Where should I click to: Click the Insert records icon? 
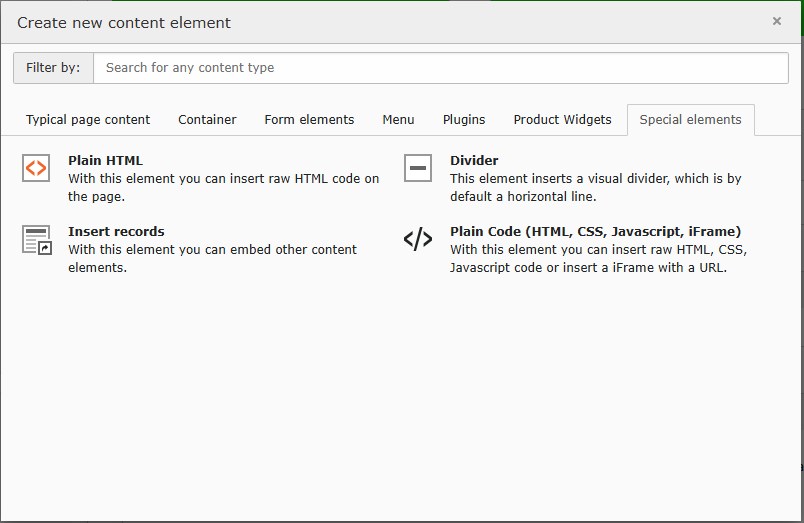[36, 240]
